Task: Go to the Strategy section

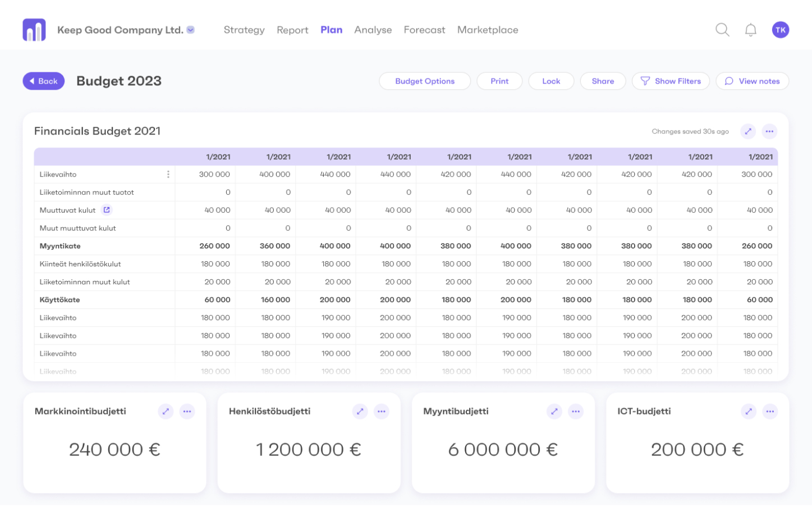Action: (244, 30)
